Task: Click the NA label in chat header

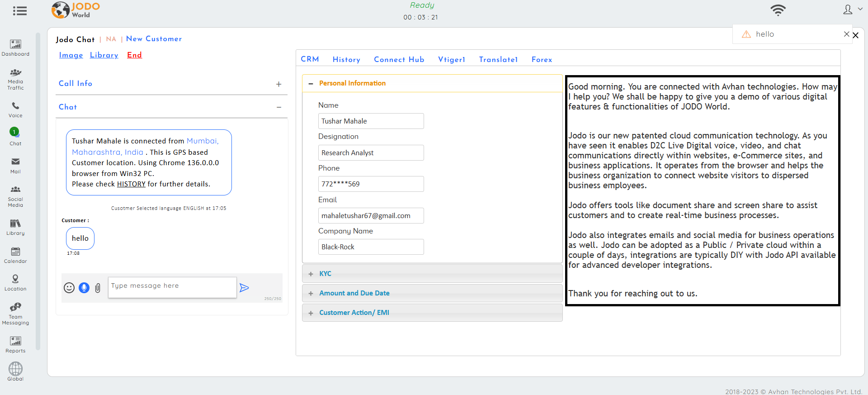Action: click(x=111, y=39)
